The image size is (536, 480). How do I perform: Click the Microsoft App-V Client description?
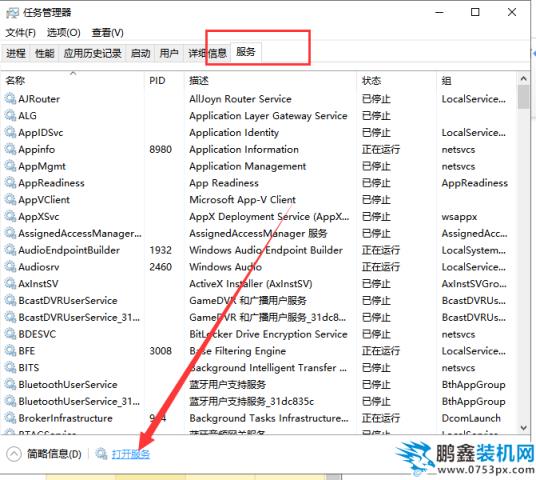coord(242,200)
